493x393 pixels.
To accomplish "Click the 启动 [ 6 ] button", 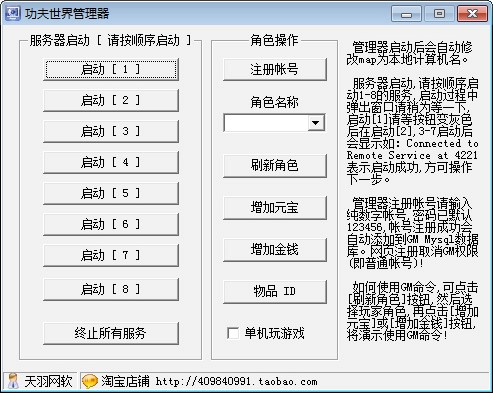I will 111,224.
